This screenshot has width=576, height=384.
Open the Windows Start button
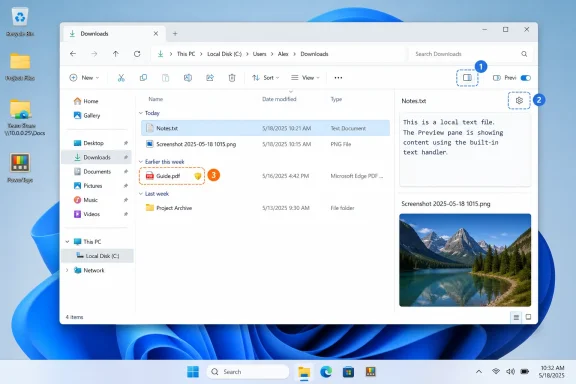[x=193, y=372]
